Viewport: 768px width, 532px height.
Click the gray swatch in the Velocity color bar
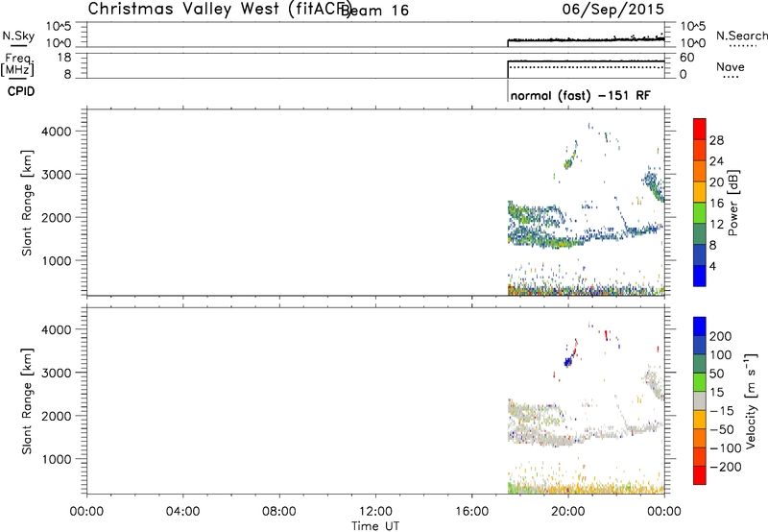click(700, 400)
